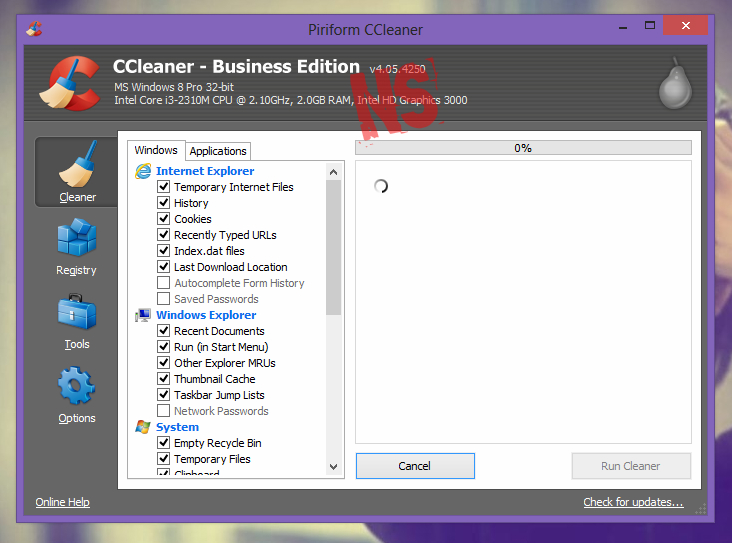The height and width of the screenshot is (543, 732).
Task: Open the Options gear icon
Action: pos(77,386)
